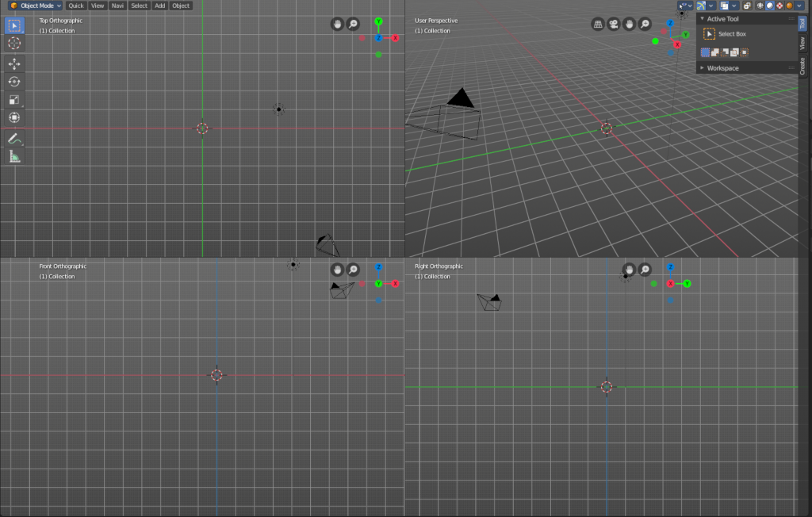This screenshot has width=812, height=517.
Task: Open the Object Mode dropdown
Action: click(36, 6)
